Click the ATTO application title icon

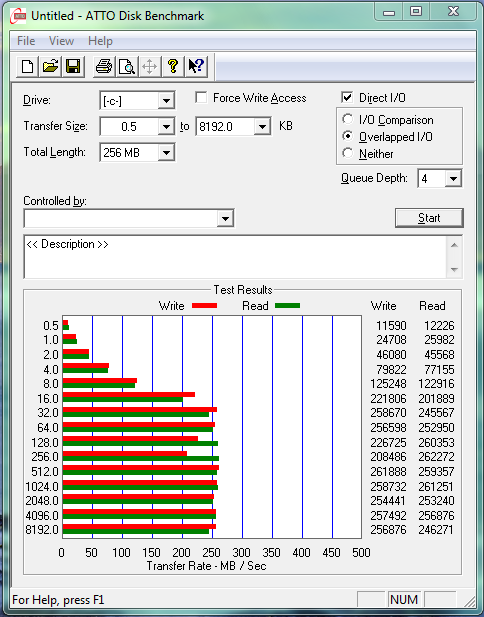click(x=18, y=16)
